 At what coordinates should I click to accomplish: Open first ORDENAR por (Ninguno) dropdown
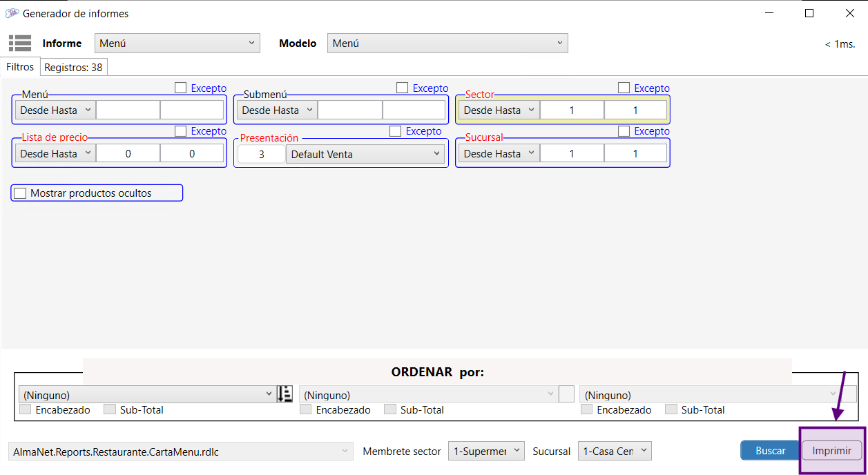click(147, 395)
